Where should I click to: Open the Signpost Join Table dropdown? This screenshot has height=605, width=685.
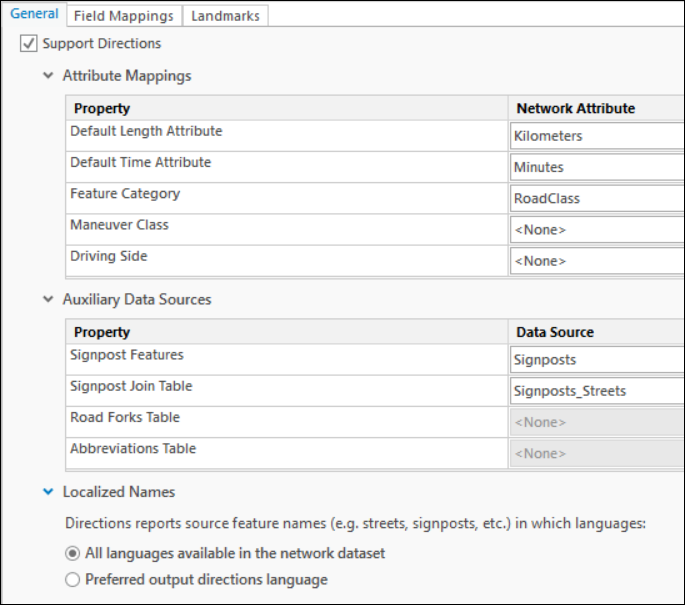coord(597,391)
